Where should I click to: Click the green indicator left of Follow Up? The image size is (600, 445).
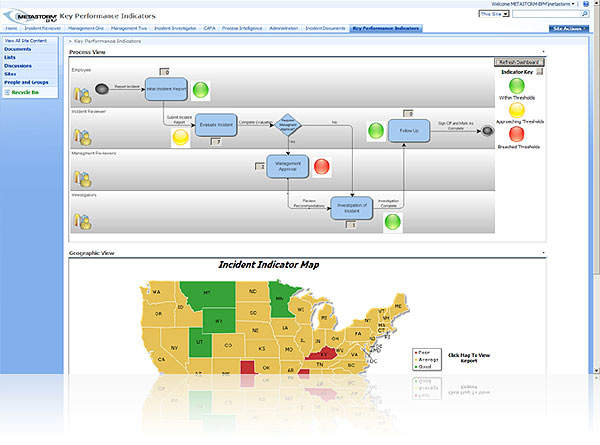[x=376, y=130]
